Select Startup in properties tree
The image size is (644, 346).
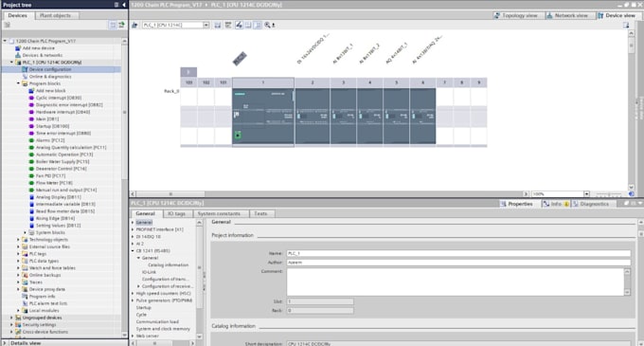click(x=143, y=308)
